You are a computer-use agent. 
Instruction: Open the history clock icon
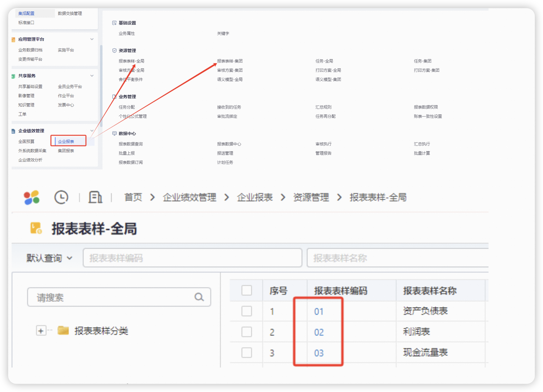[x=62, y=198]
